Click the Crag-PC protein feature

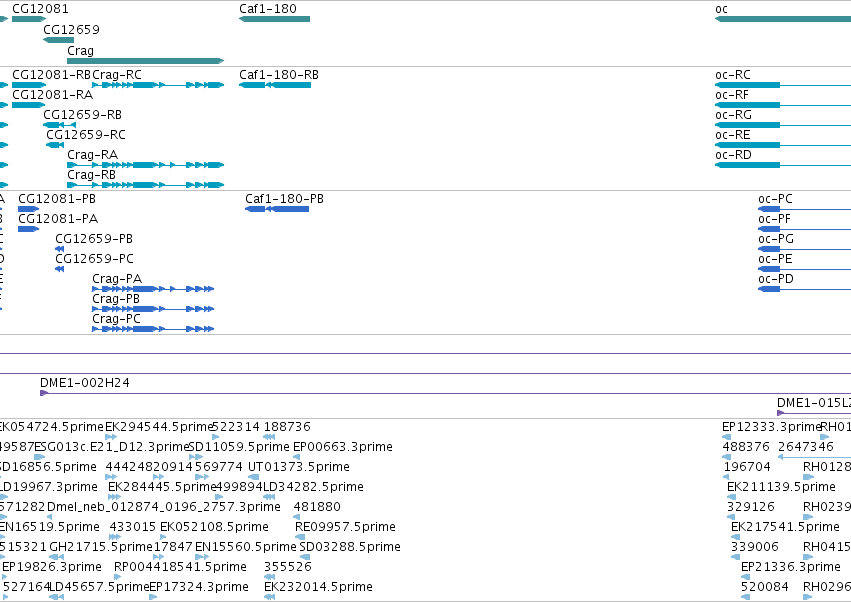tap(153, 329)
